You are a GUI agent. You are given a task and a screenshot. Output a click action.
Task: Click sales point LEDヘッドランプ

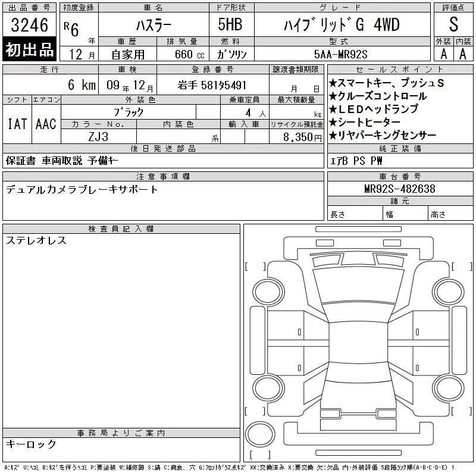(374, 109)
